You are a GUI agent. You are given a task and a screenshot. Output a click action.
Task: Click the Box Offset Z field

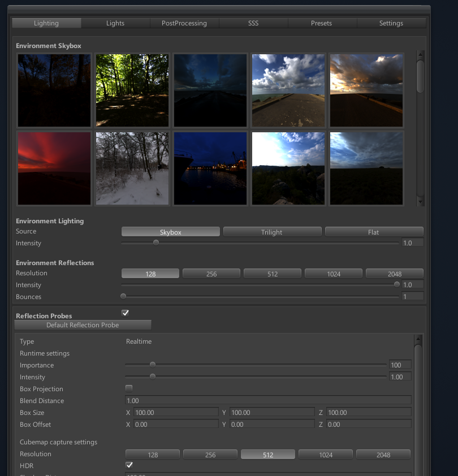click(x=369, y=424)
